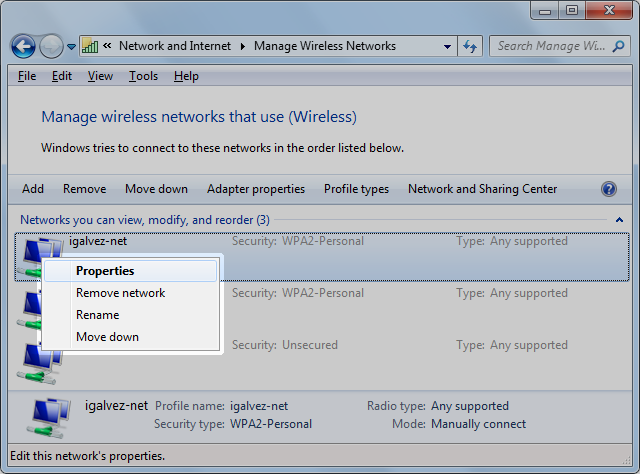Screen dimensions: 640x474
Task: Open the Tools menu
Action: pos(143,76)
